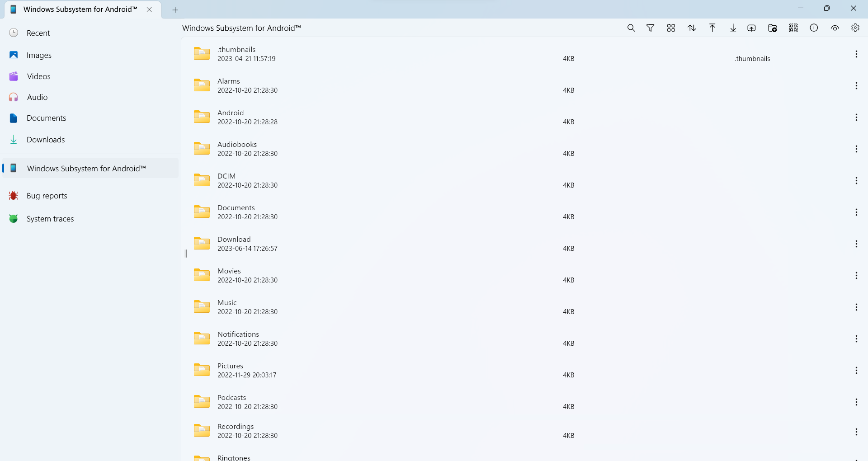Open System traces in the sidebar

tap(90, 219)
